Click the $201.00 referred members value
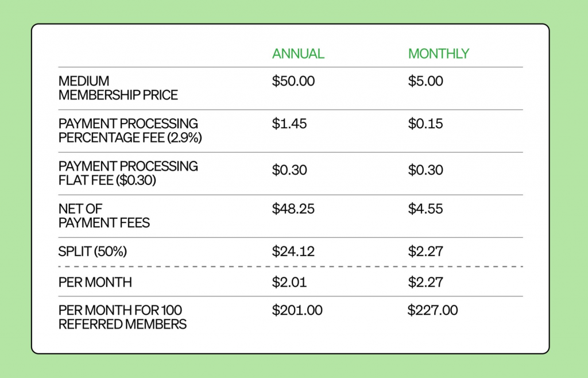 click(x=297, y=310)
